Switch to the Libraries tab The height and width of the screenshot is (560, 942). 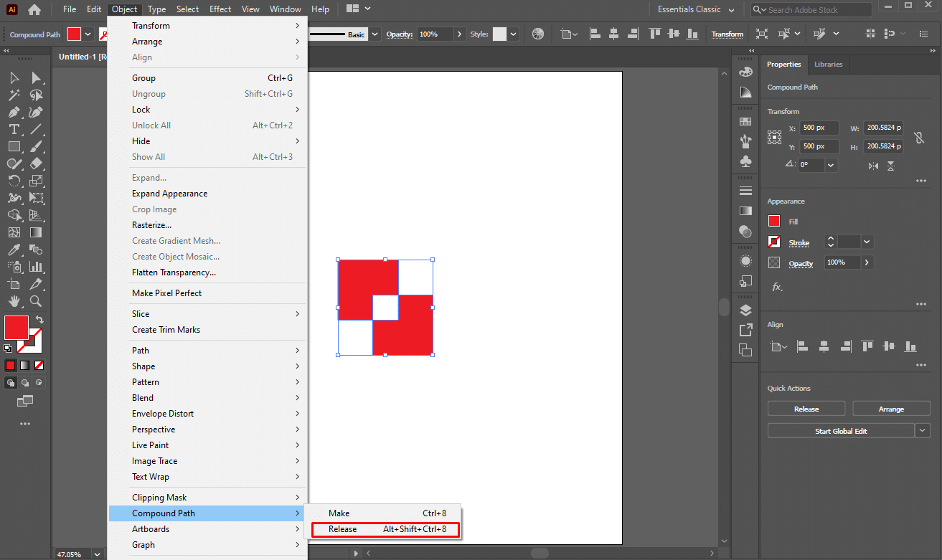click(828, 64)
